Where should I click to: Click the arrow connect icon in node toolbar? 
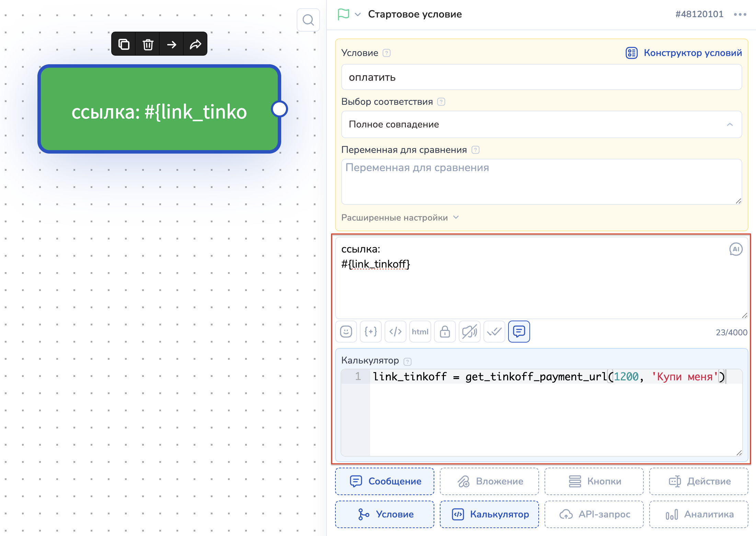pyautogui.click(x=172, y=44)
